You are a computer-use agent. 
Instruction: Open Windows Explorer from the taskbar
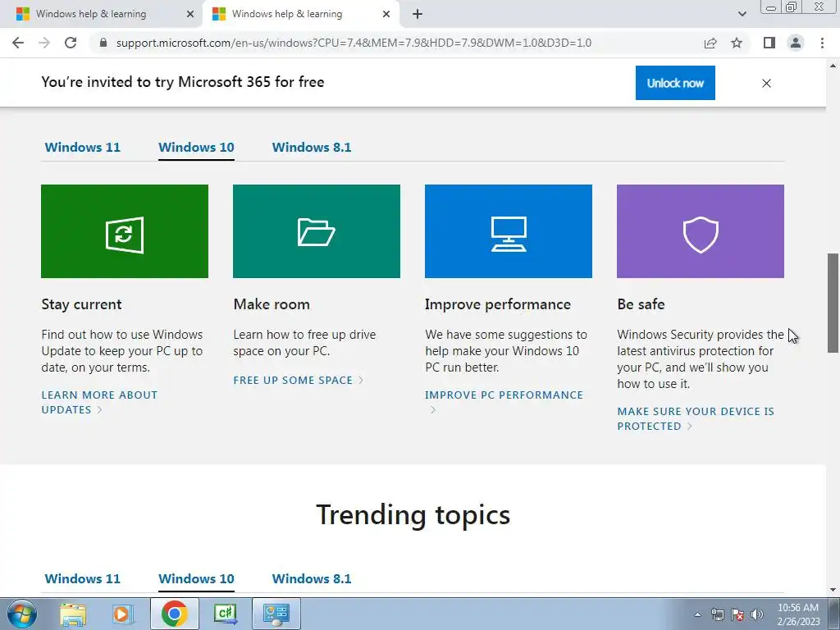pyautogui.click(x=73, y=614)
